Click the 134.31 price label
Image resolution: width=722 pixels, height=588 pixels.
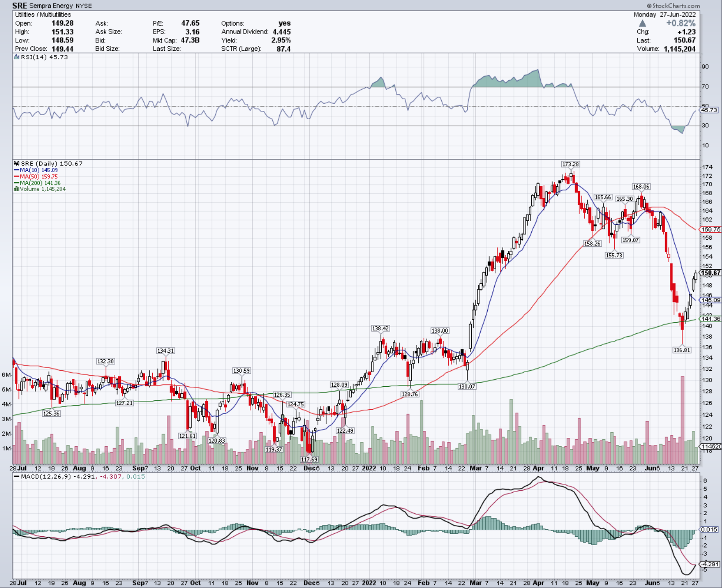(x=165, y=351)
